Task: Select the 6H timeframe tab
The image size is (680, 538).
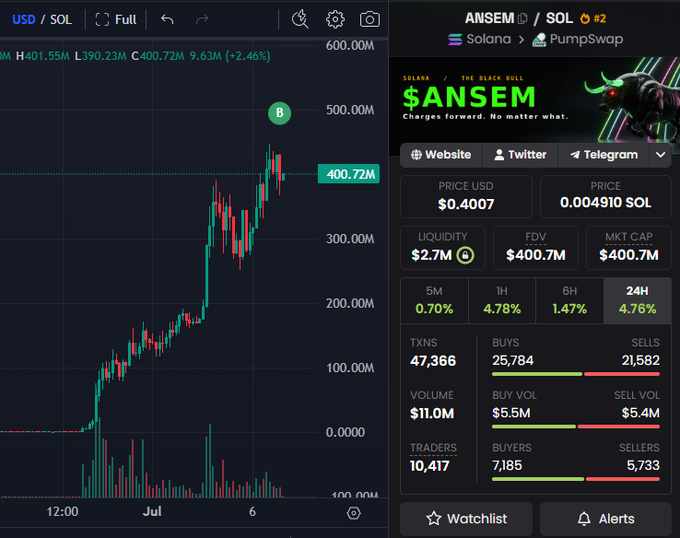Action: 569,300
